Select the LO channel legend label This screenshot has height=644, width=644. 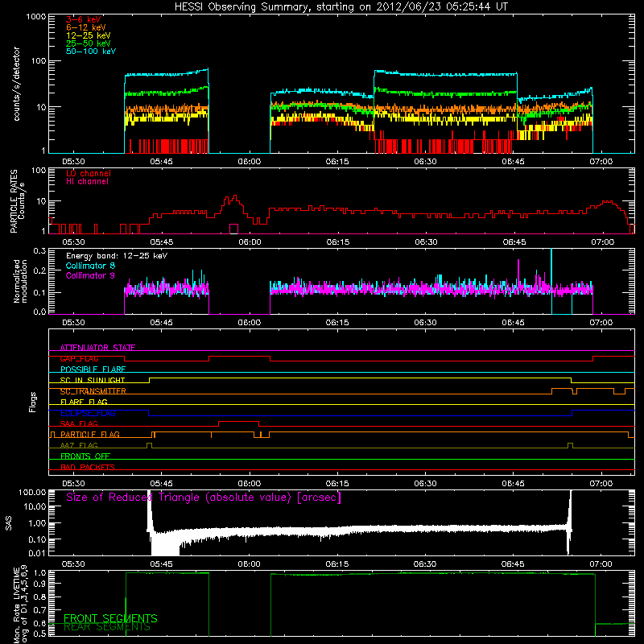click(89, 173)
